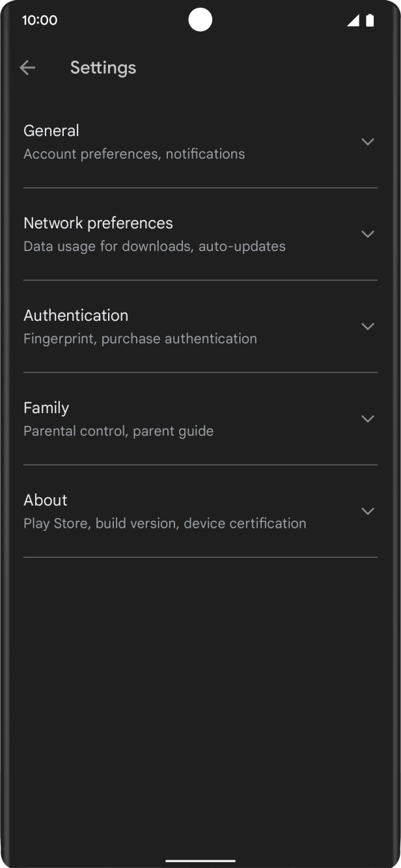This screenshot has width=401, height=868.
Task: Expand the Authentication section chevron
Action: (368, 327)
